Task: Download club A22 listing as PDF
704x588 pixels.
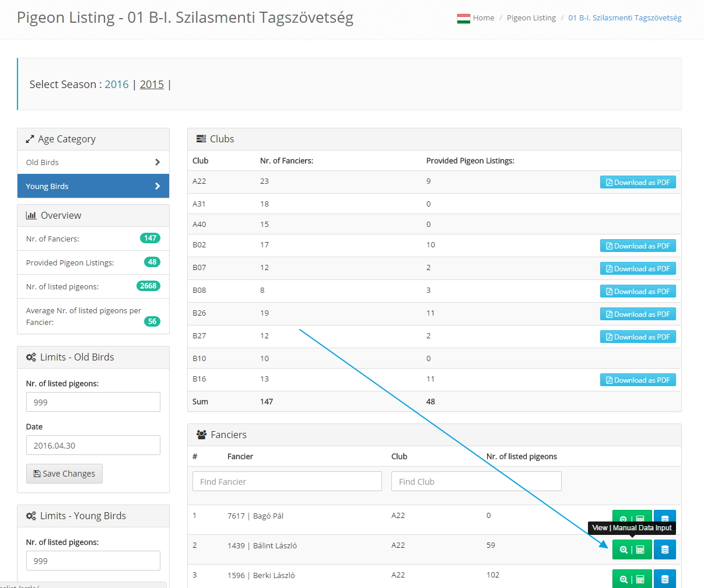Action: pyautogui.click(x=638, y=183)
